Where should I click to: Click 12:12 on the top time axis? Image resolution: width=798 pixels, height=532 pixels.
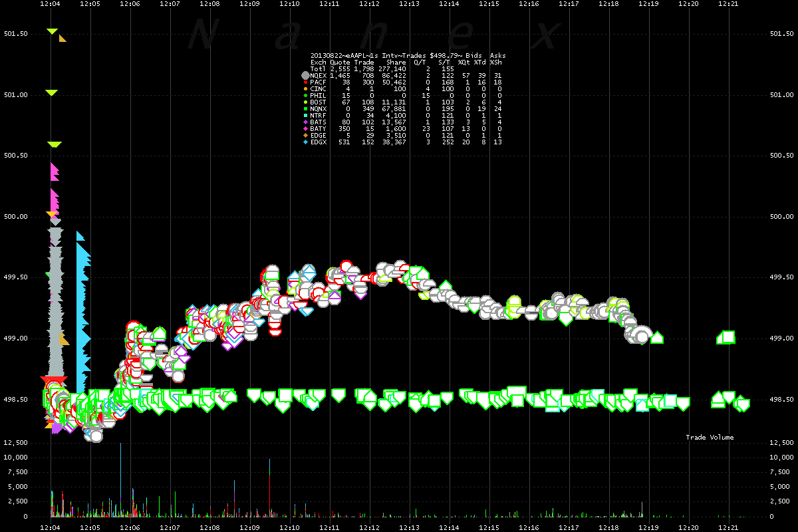(x=370, y=4)
